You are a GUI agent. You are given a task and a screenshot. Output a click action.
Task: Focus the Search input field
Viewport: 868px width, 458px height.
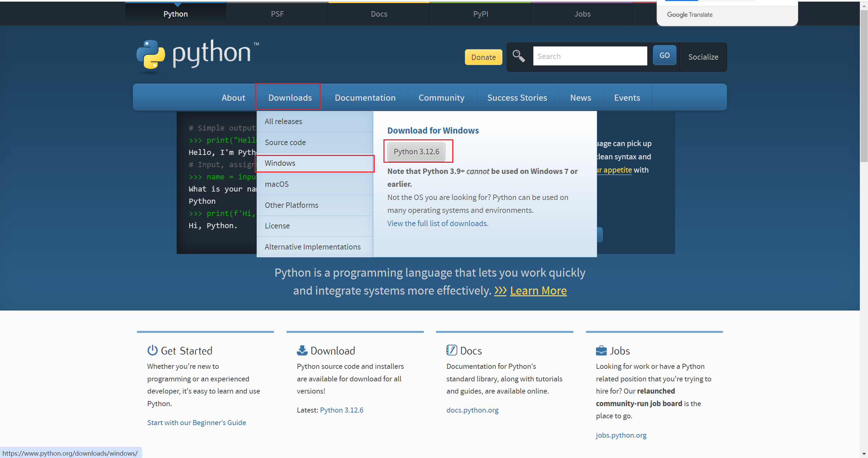590,56
